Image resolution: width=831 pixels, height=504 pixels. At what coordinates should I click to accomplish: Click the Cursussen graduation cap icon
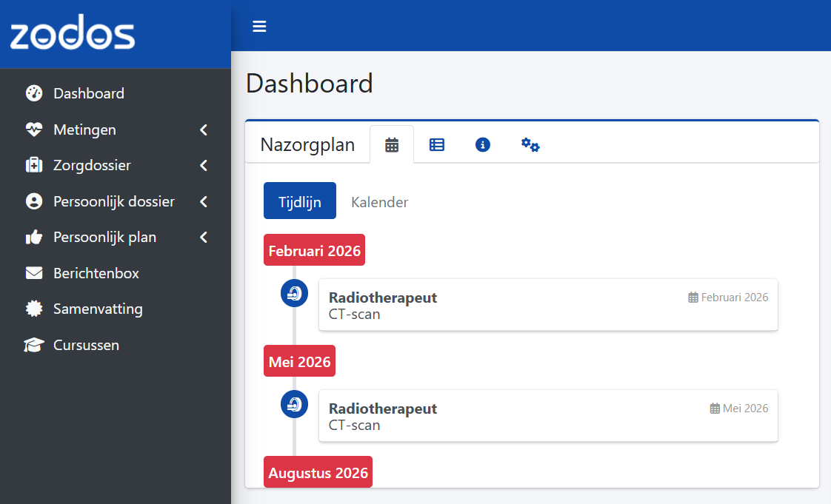point(34,345)
